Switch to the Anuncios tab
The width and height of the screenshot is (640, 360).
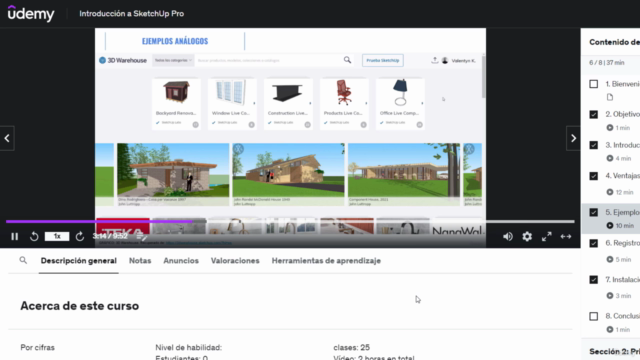pyautogui.click(x=181, y=261)
